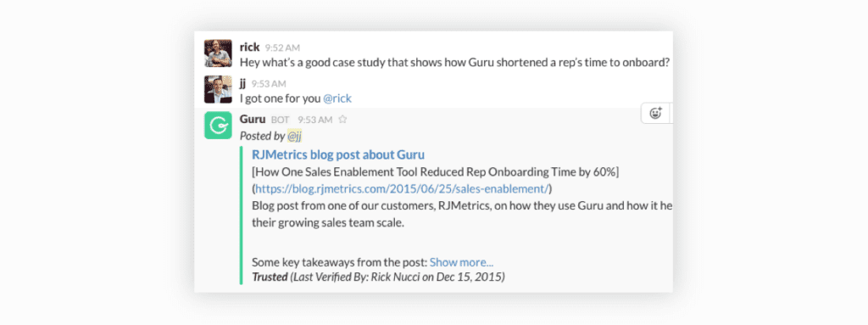Viewport: 868px width, 325px height.
Task: Expand the post with Show more...
Action: point(461,262)
